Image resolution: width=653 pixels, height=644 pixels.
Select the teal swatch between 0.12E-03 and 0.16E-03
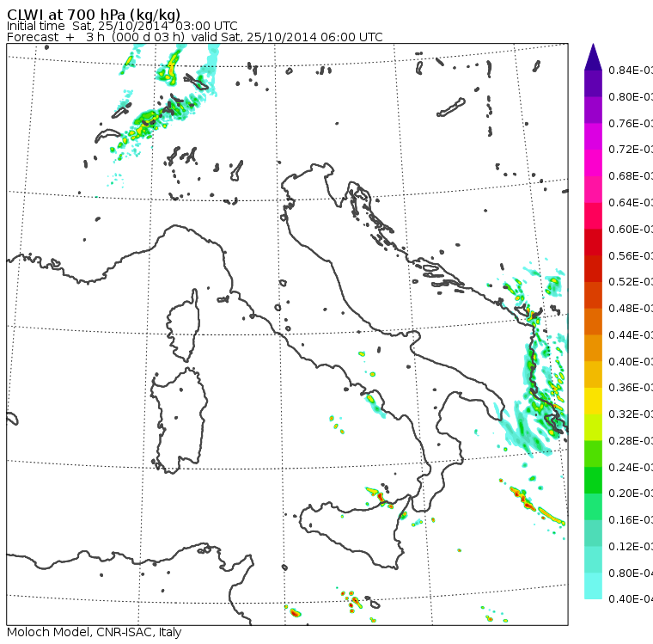(593, 534)
